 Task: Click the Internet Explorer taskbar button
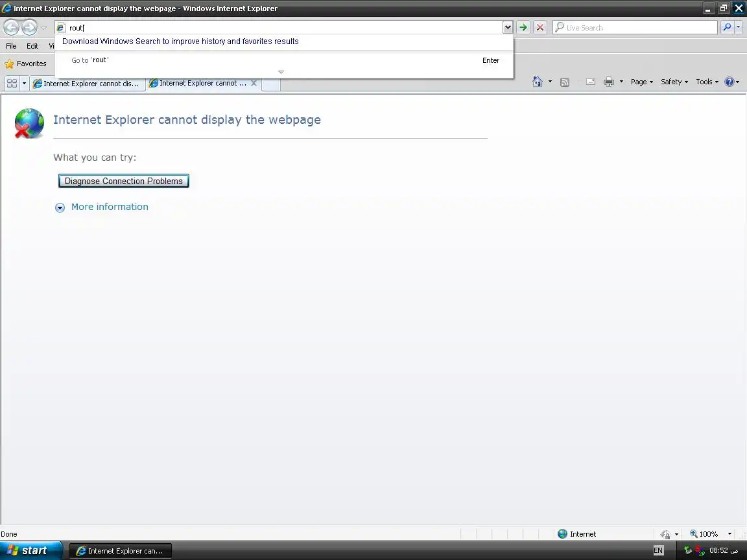[x=121, y=551]
